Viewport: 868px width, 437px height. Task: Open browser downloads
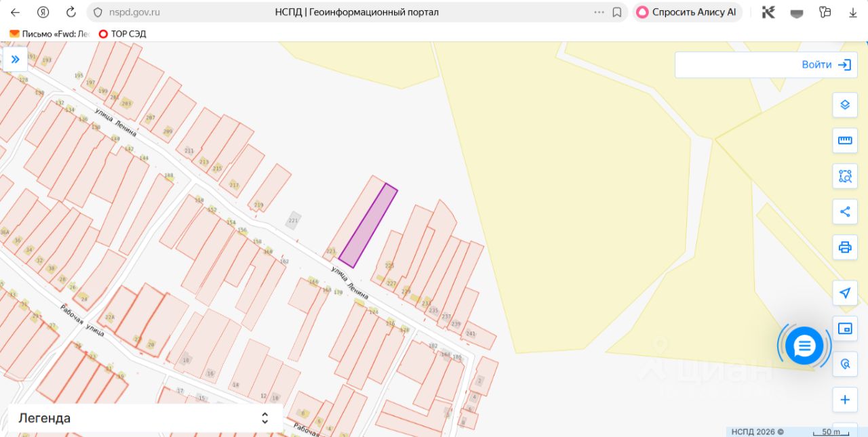[x=853, y=12]
